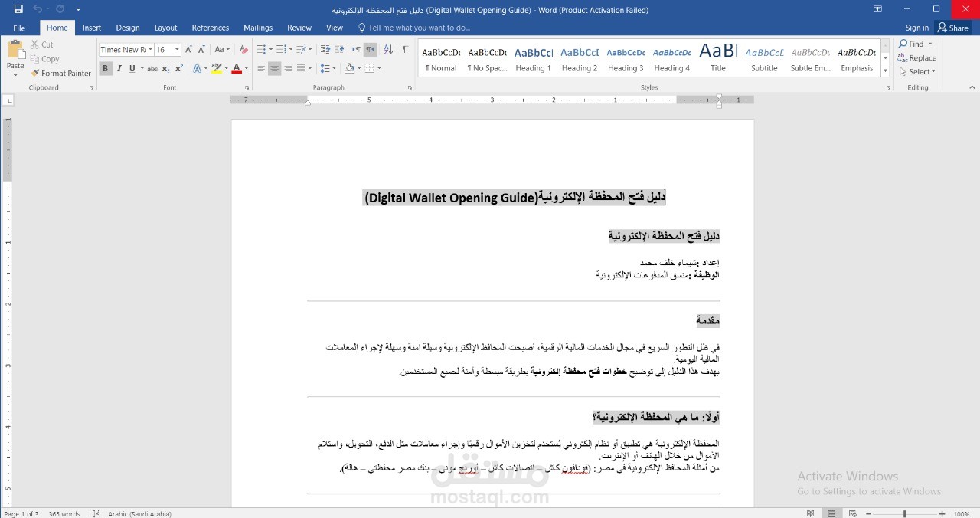
Task: Open the Review ribbon tab
Action: click(299, 28)
